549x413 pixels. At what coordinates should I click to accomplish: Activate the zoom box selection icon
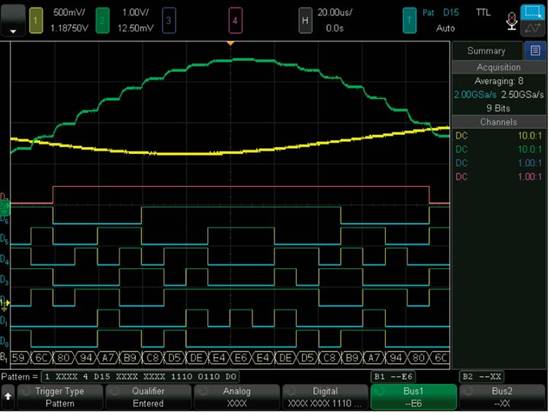coord(533,12)
